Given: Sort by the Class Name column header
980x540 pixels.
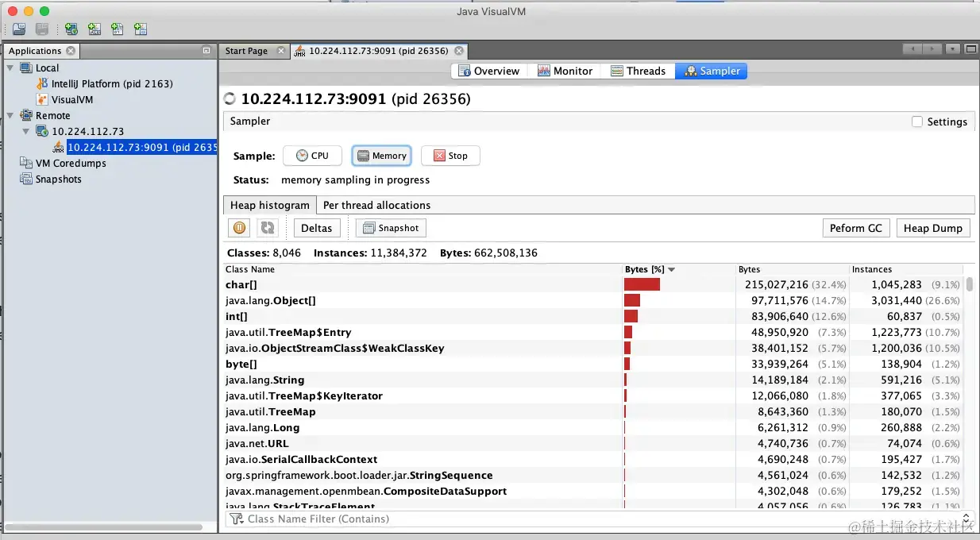Looking at the screenshot, I should coord(422,269).
